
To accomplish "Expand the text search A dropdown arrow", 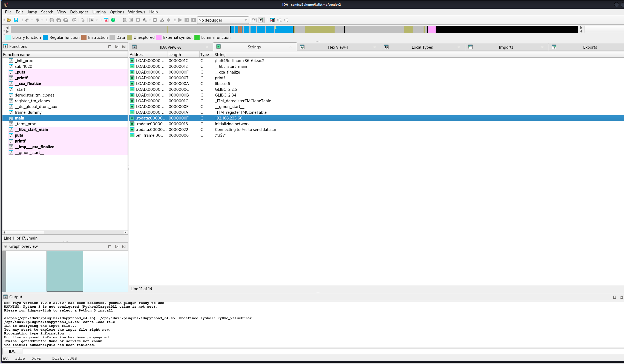I will (97, 20).
